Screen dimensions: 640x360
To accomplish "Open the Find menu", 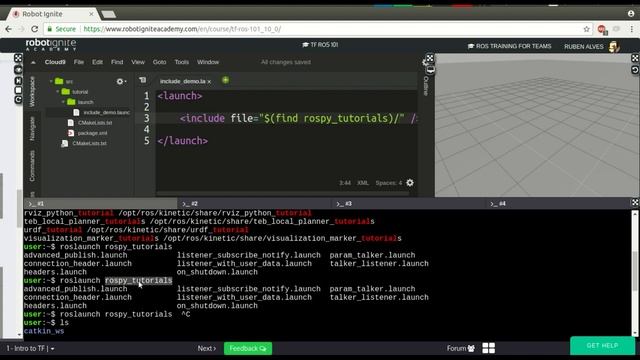I will 117,62.
